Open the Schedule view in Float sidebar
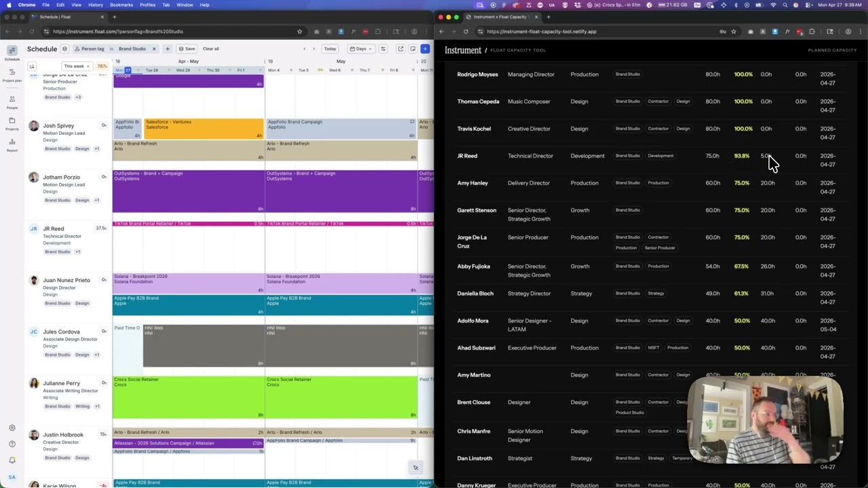Viewport: 868px width, 488px height. [x=12, y=54]
